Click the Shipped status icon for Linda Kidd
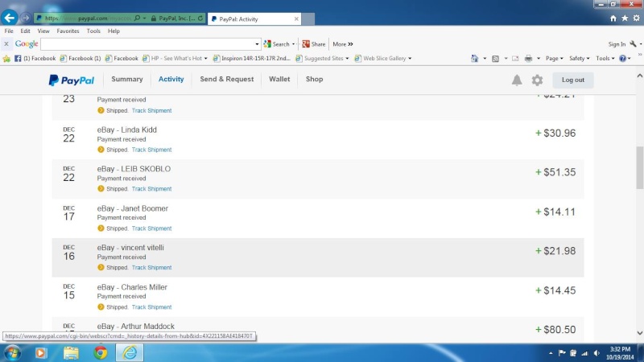The height and width of the screenshot is (362, 644). (101, 150)
